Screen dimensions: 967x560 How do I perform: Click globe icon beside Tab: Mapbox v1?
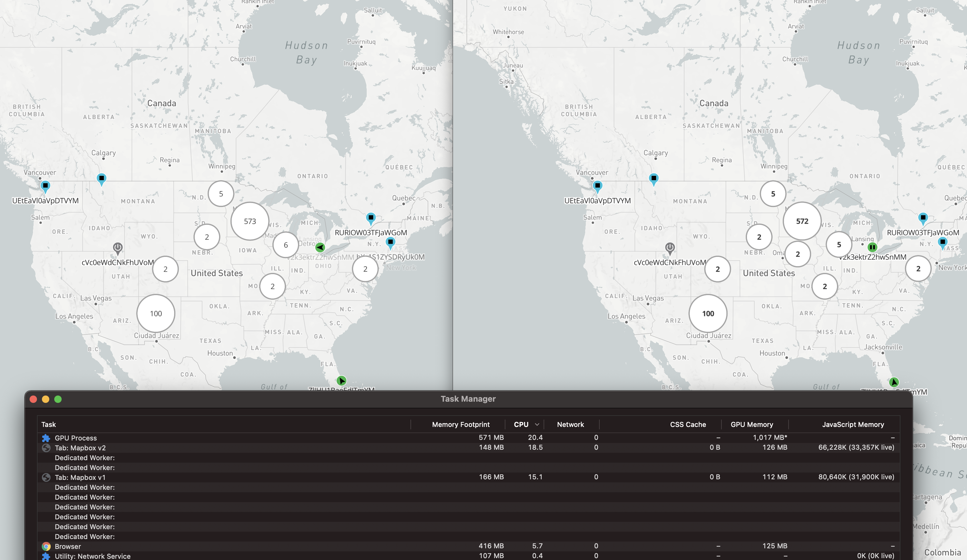point(46,477)
